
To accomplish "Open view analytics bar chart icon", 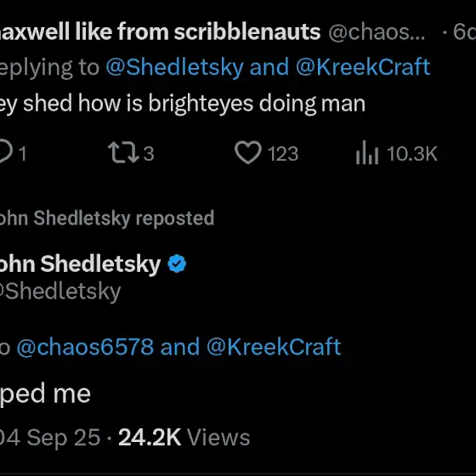I will tap(367, 153).
